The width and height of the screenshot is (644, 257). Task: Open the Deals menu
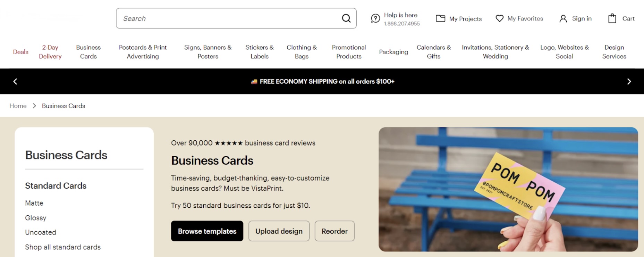tap(20, 52)
